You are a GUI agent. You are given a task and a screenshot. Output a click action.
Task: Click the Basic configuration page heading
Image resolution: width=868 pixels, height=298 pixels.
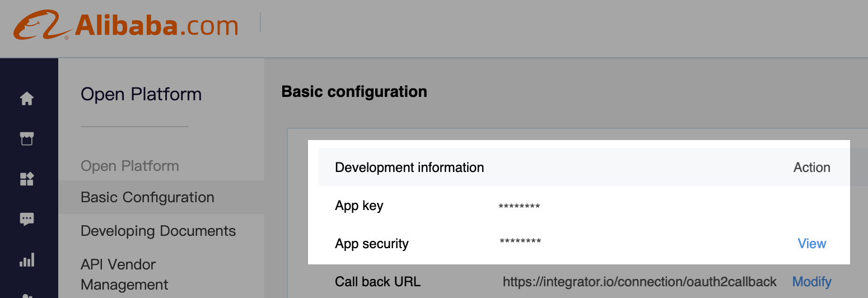[x=354, y=91]
